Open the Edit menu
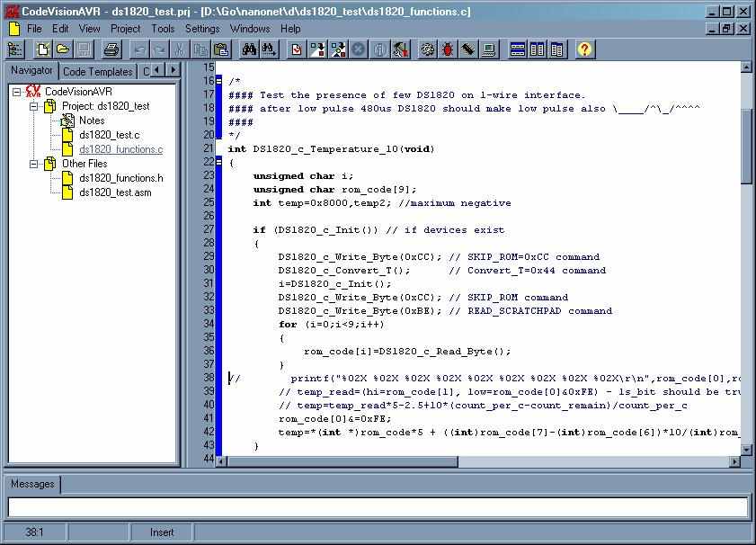 pyautogui.click(x=60, y=29)
